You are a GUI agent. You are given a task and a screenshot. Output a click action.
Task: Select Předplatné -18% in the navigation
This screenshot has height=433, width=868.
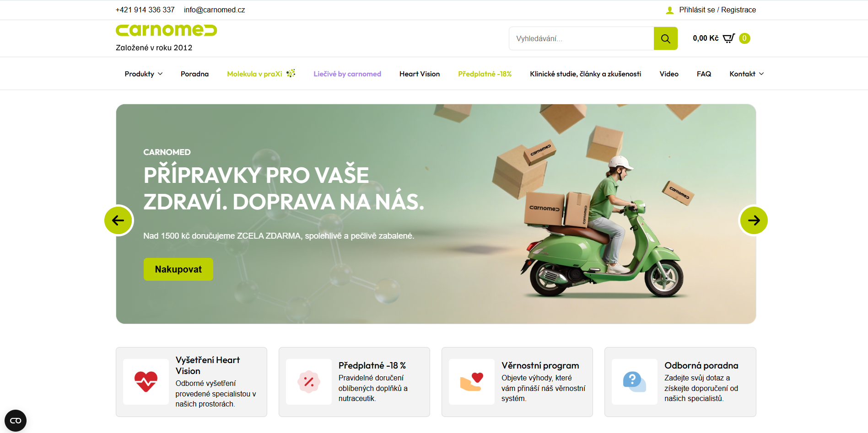(485, 74)
